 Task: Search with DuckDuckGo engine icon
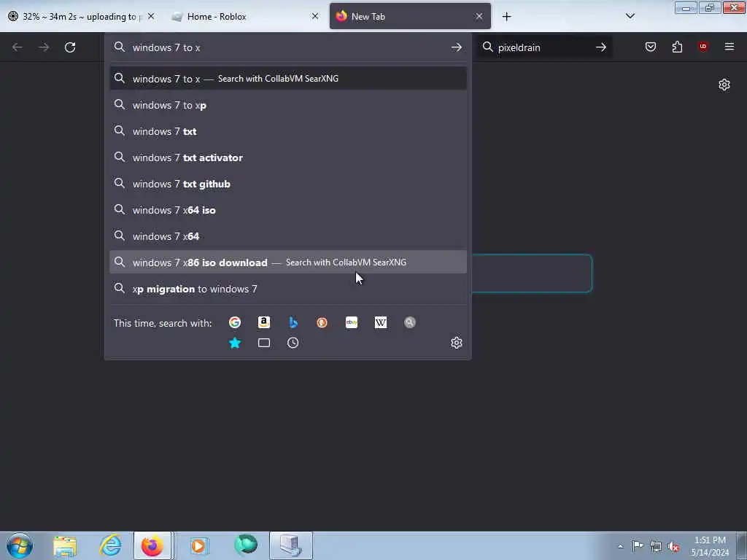tap(322, 322)
